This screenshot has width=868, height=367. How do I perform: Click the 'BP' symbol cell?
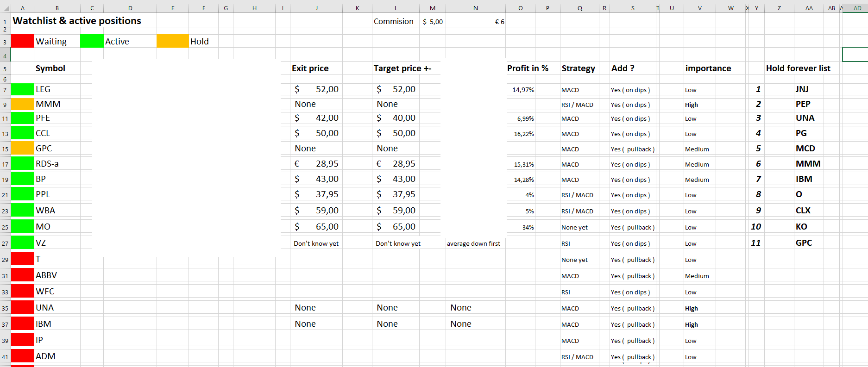pos(57,179)
